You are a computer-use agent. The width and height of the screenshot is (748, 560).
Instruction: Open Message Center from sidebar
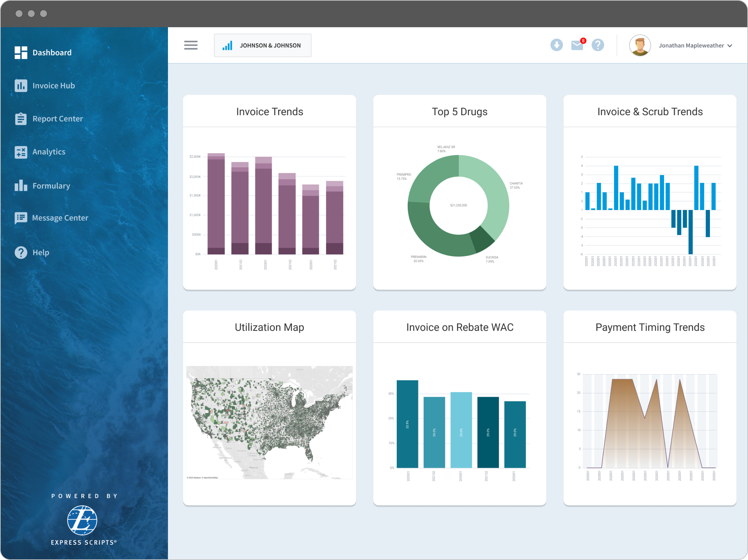[60, 218]
